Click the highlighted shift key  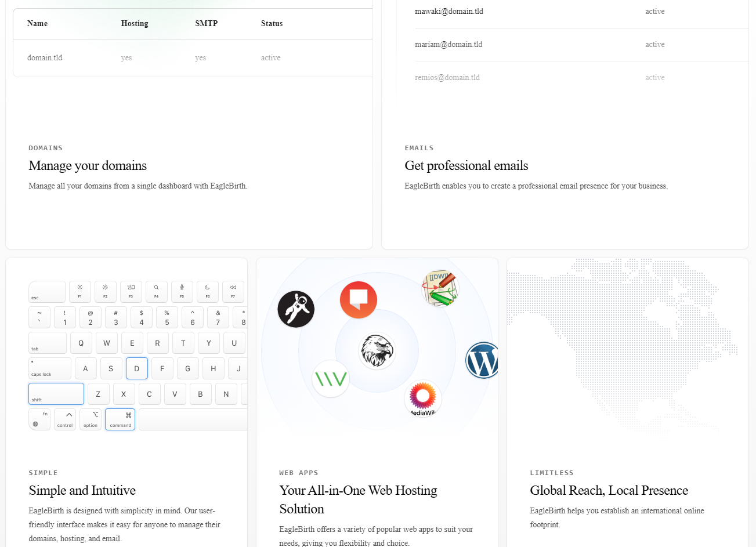coord(56,394)
